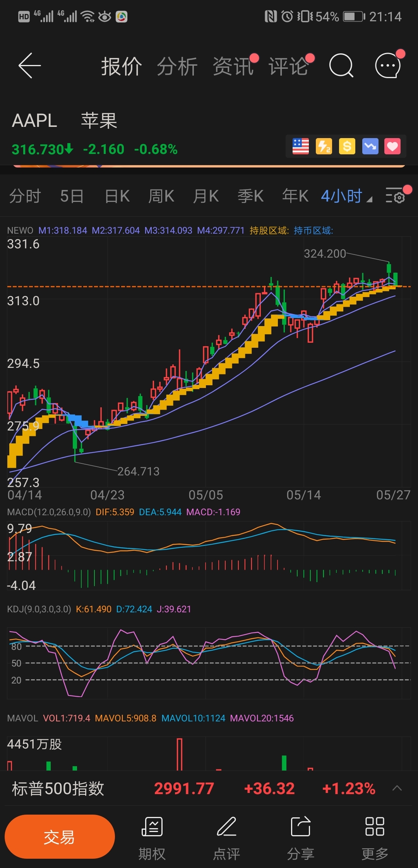Viewport: 418px width, 868px height.
Task: Switch to the 分析 analysis tab
Action: click(177, 67)
